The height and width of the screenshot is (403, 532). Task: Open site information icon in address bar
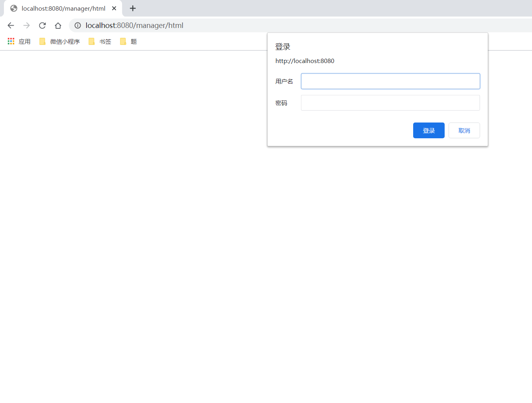click(x=78, y=26)
